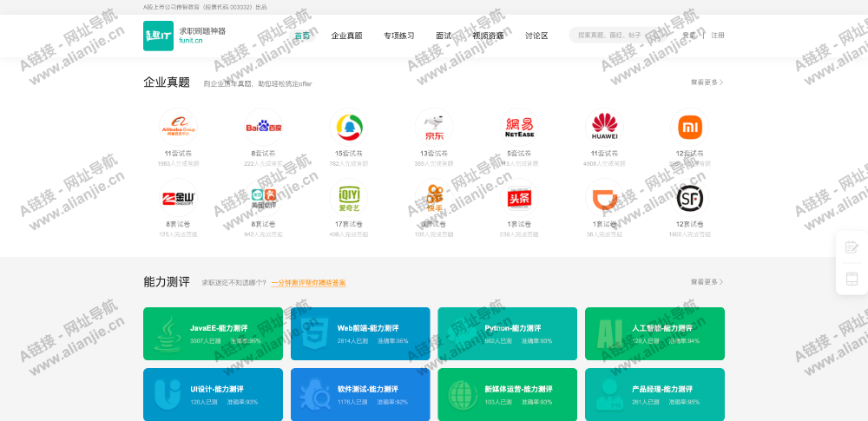Click the Java coffee cup icon

(x=167, y=334)
